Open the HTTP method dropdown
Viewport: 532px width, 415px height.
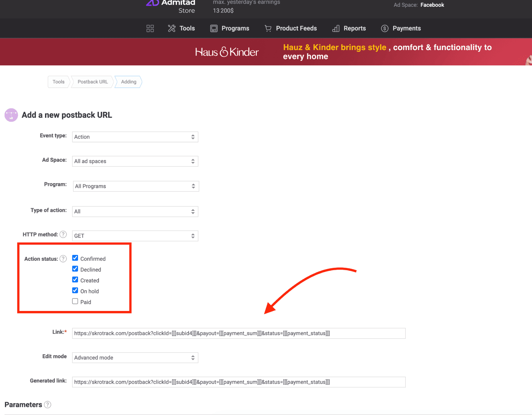tap(135, 236)
